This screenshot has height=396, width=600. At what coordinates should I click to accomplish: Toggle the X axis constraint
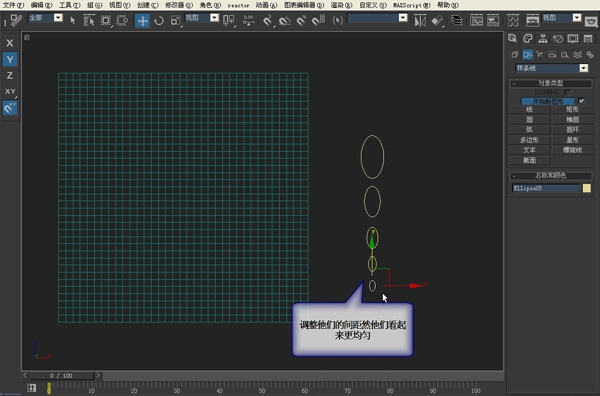10,43
